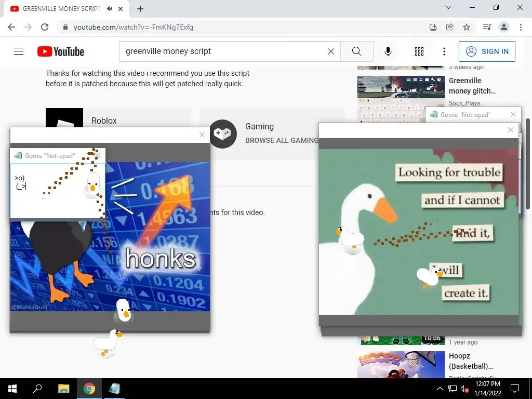Go to the YouTube home logo
The height and width of the screenshot is (399, 532).
[x=61, y=51]
